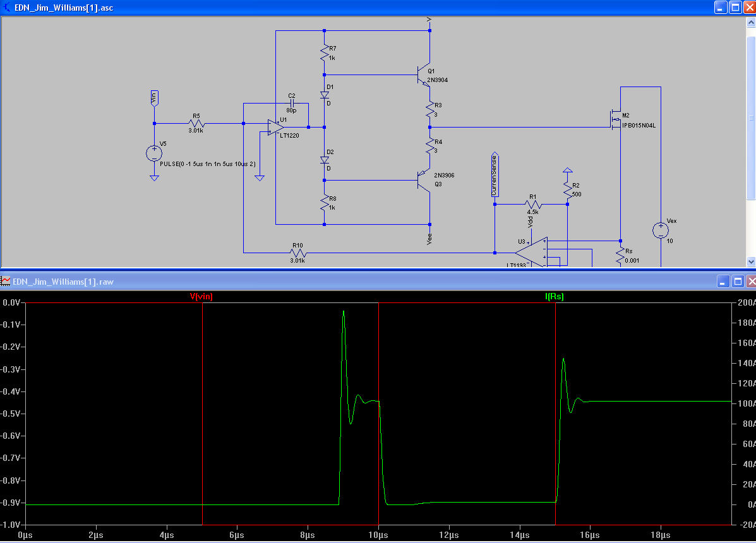Click the LTspice icon in schematic title bar
This screenshot has width=756, height=543.
click(6, 7)
